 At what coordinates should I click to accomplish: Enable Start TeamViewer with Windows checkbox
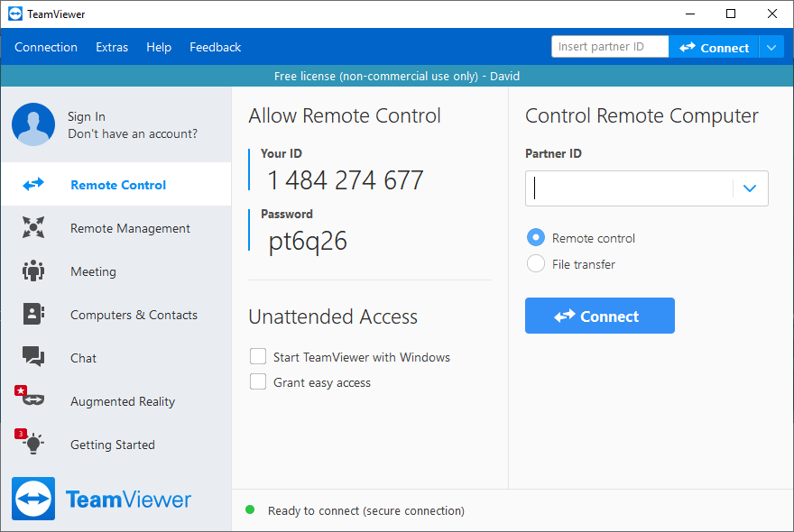tap(258, 356)
